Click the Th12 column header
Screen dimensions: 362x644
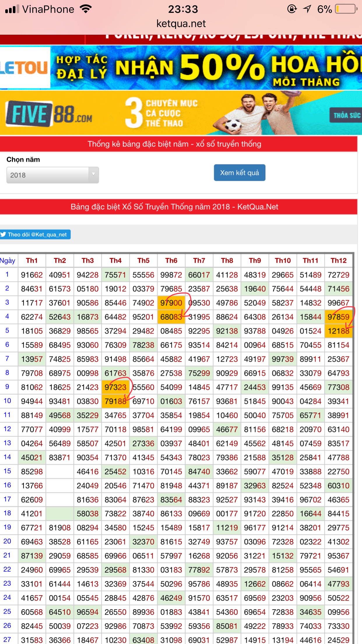coord(338,260)
